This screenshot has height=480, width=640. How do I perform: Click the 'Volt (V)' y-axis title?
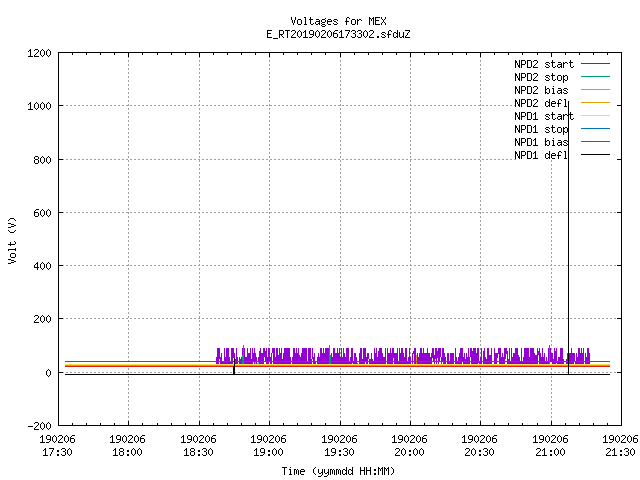coord(12,241)
